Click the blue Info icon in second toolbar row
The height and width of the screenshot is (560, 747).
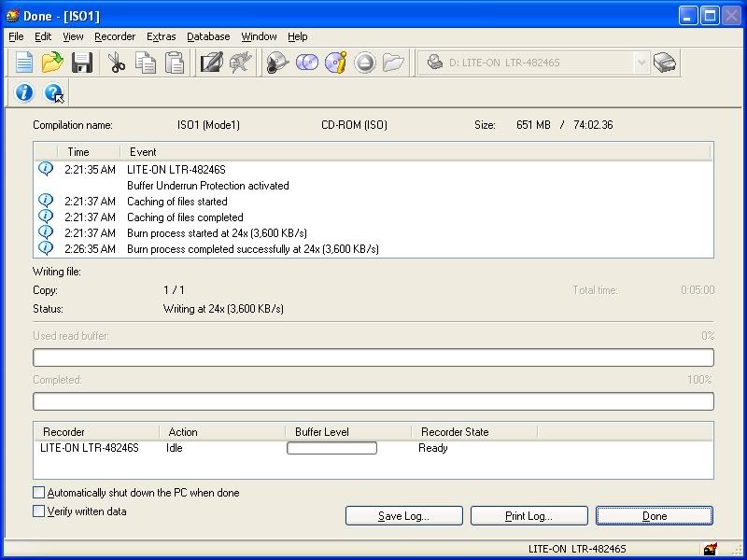pyautogui.click(x=24, y=92)
